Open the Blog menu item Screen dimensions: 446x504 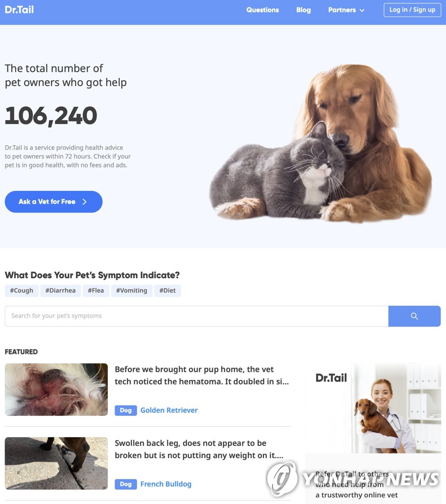(303, 10)
